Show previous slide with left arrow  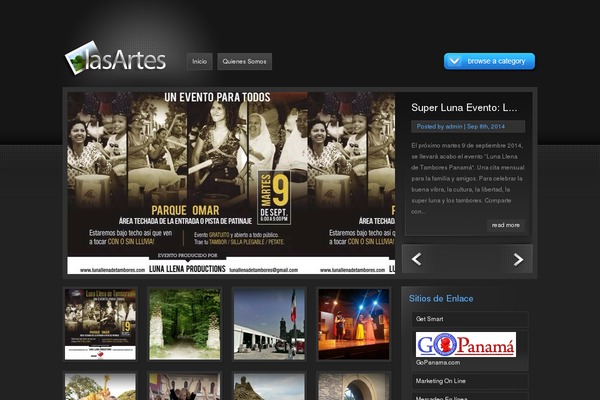pos(416,259)
